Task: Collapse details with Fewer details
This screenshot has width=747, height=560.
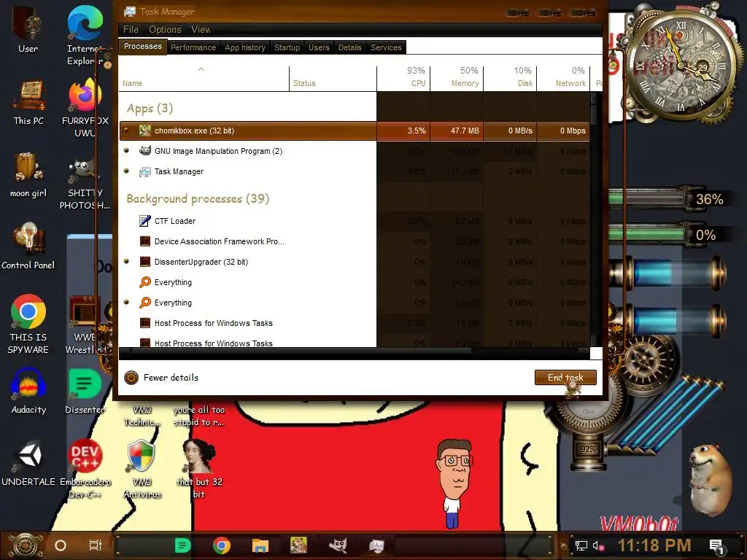Action: pyautogui.click(x=161, y=378)
